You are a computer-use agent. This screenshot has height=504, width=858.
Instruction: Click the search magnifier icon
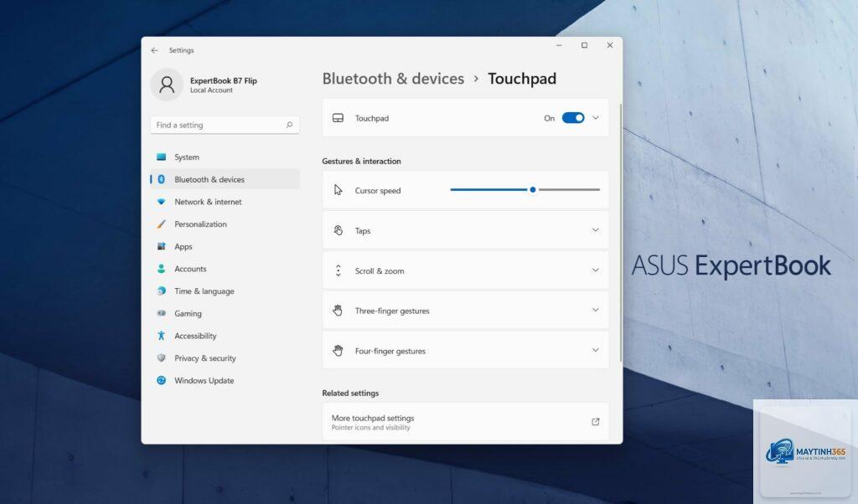click(x=289, y=126)
